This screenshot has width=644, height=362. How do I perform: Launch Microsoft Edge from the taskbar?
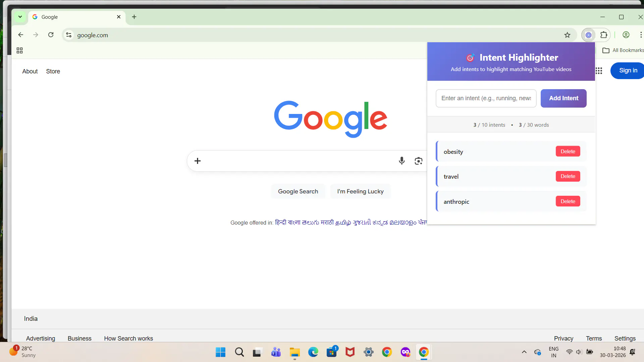[313, 352]
